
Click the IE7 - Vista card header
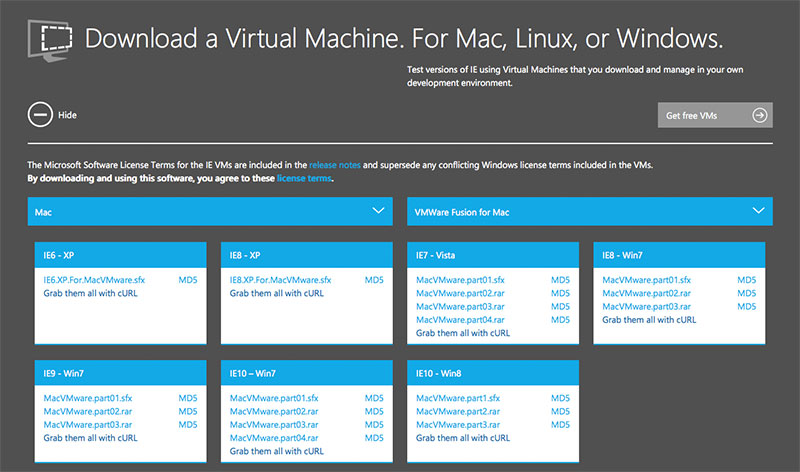click(x=493, y=255)
